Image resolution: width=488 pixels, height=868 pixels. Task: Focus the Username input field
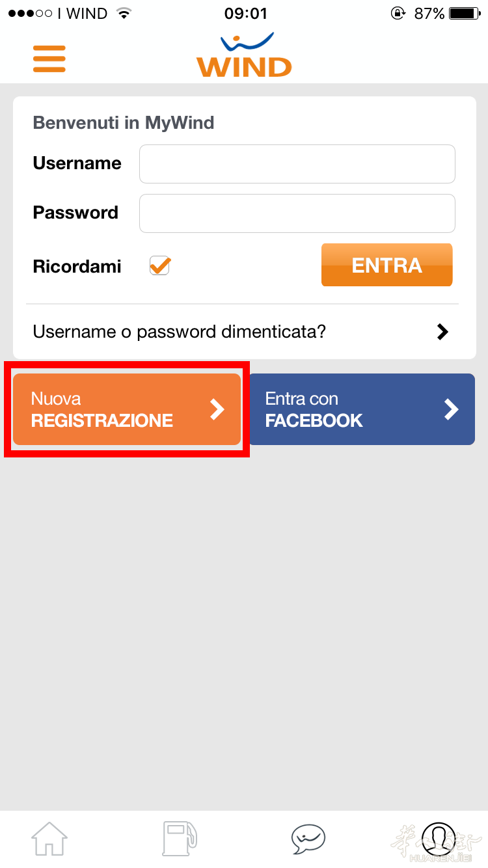pyautogui.click(x=297, y=164)
